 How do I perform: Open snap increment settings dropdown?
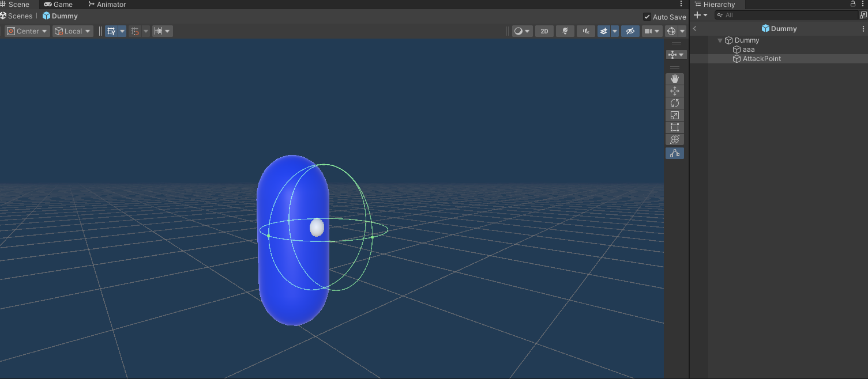tap(163, 31)
